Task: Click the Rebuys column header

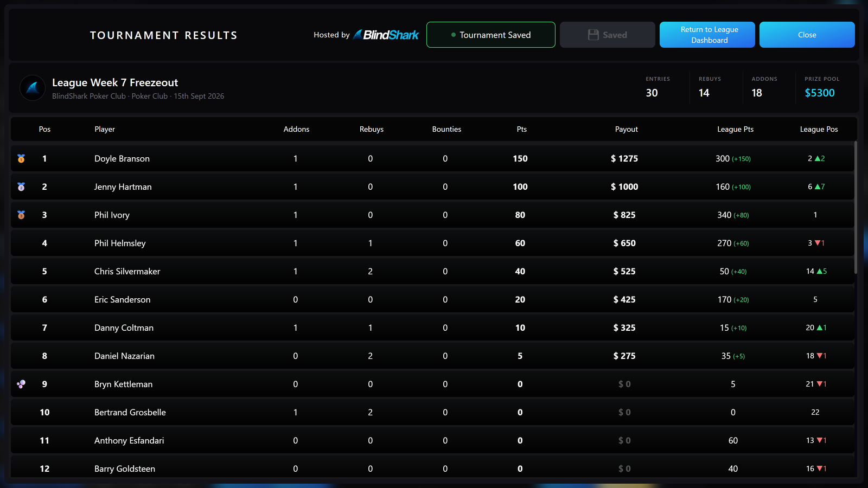Action: [x=372, y=129]
